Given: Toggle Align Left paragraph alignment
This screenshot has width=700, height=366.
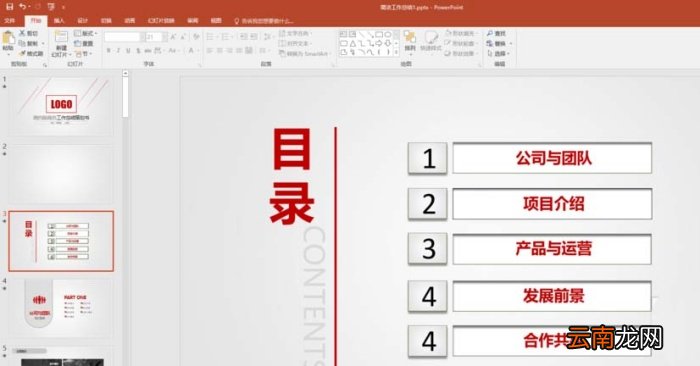Looking at the screenshot, I should (210, 51).
